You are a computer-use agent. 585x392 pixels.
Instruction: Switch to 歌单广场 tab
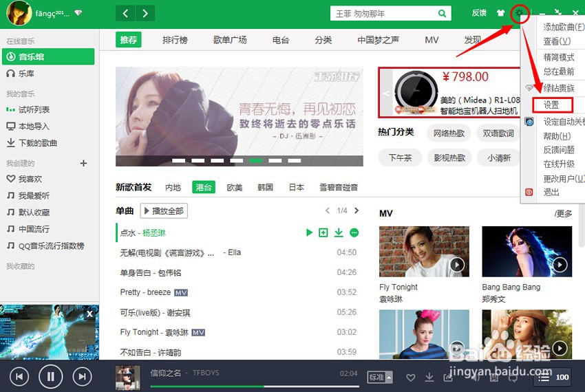point(230,40)
